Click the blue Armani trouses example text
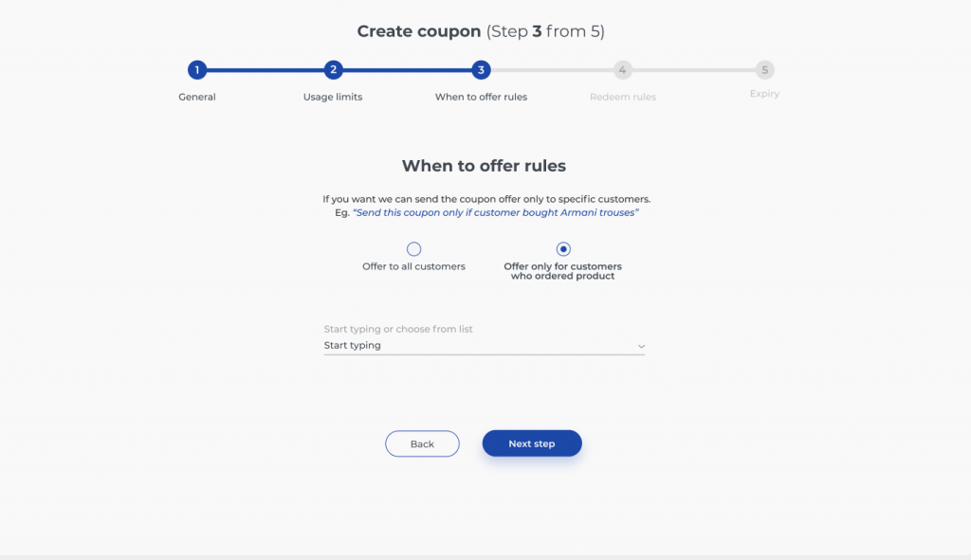 click(495, 212)
